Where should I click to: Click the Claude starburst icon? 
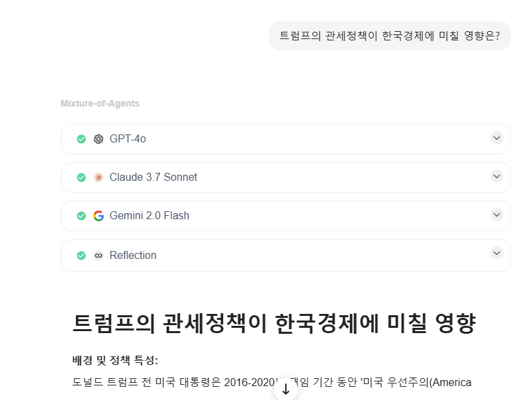[99, 177]
